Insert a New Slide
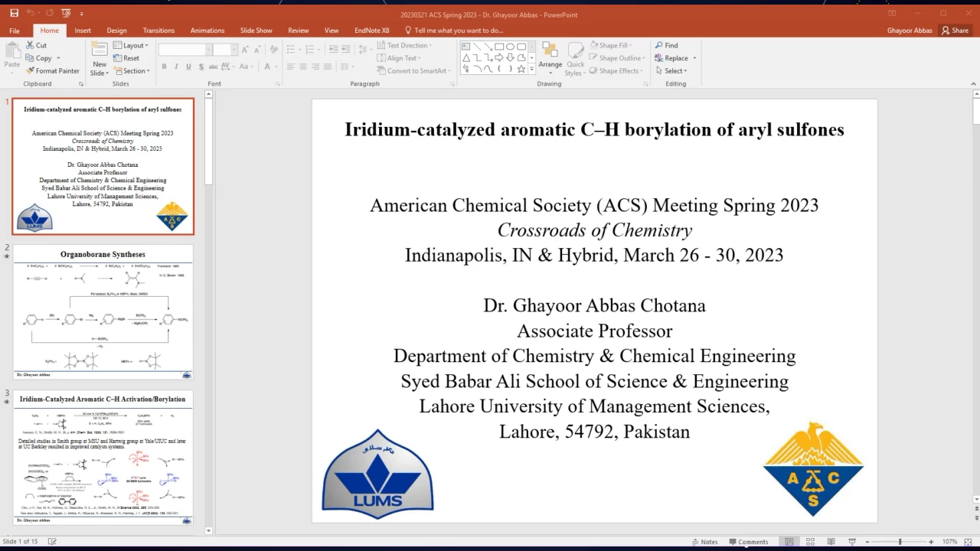The height and width of the screenshot is (551, 980). point(99,52)
